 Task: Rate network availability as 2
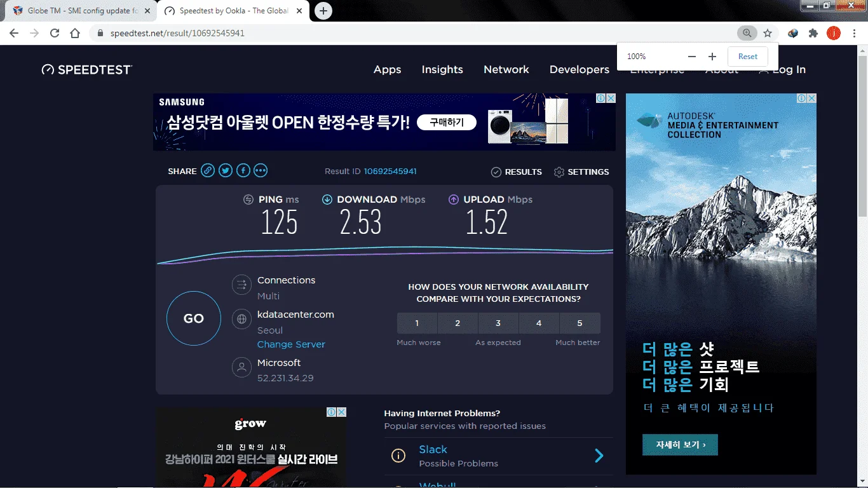pos(458,323)
